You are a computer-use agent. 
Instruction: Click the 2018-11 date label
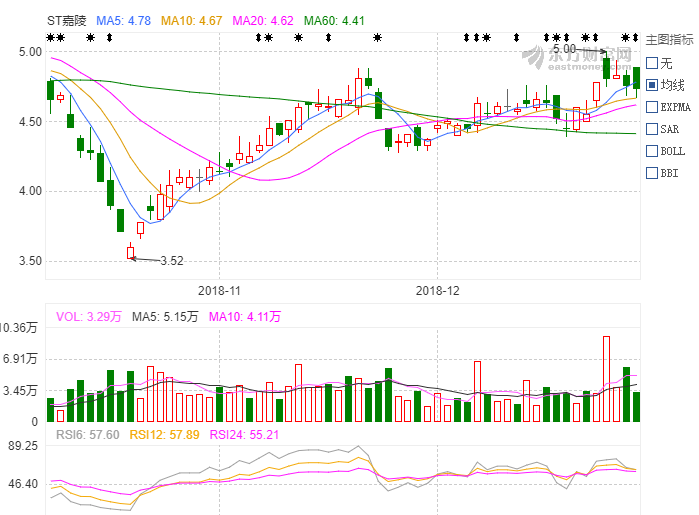coord(220,291)
